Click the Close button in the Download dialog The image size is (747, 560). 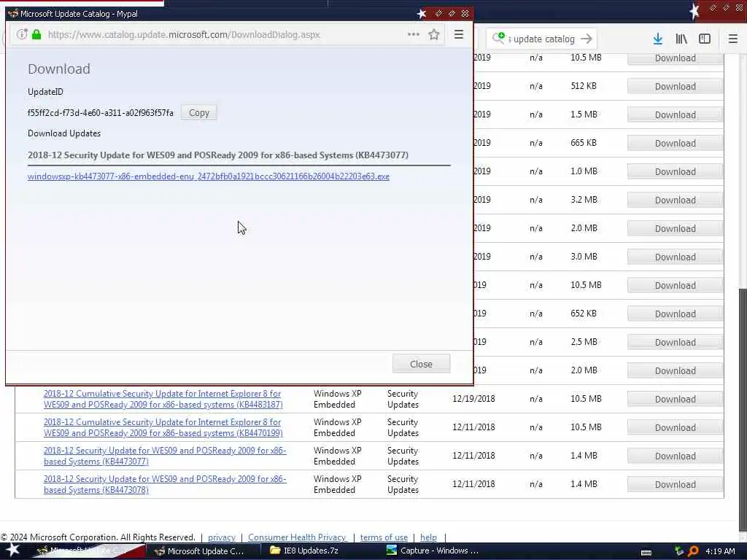[x=421, y=364]
